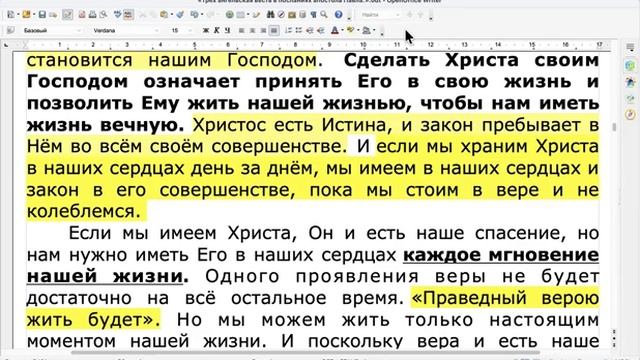The height and width of the screenshot is (360, 640).
Task: Expand the Table insert dropdown arrow
Action: pyautogui.click(x=248, y=15)
